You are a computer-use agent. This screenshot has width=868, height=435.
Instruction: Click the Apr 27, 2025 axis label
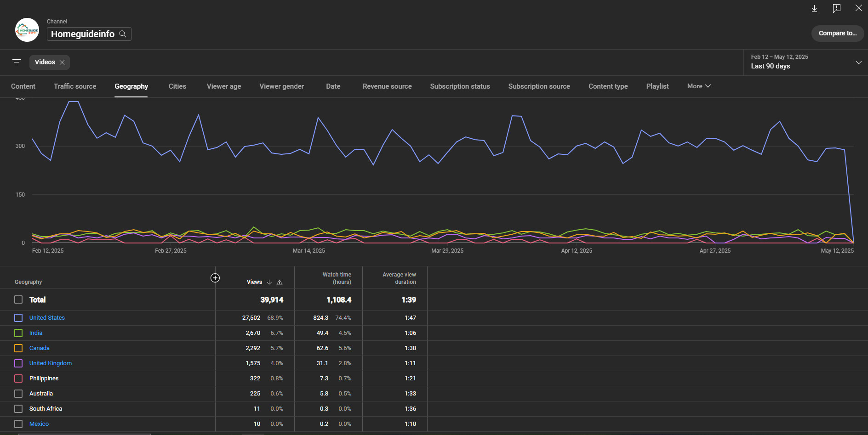click(715, 251)
